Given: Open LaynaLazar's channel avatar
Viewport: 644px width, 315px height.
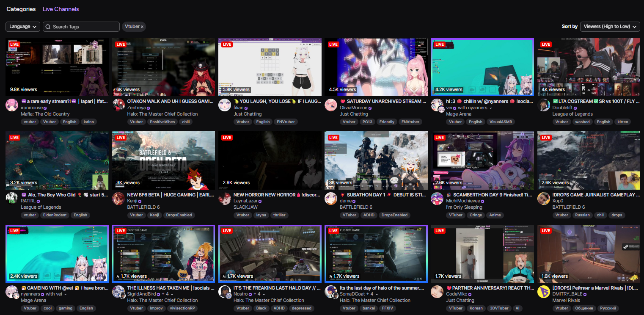Looking at the screenshot, I should coord(225,198).
